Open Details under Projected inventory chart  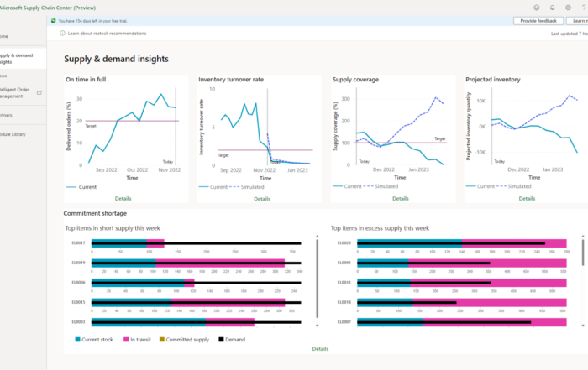point(527,199)
